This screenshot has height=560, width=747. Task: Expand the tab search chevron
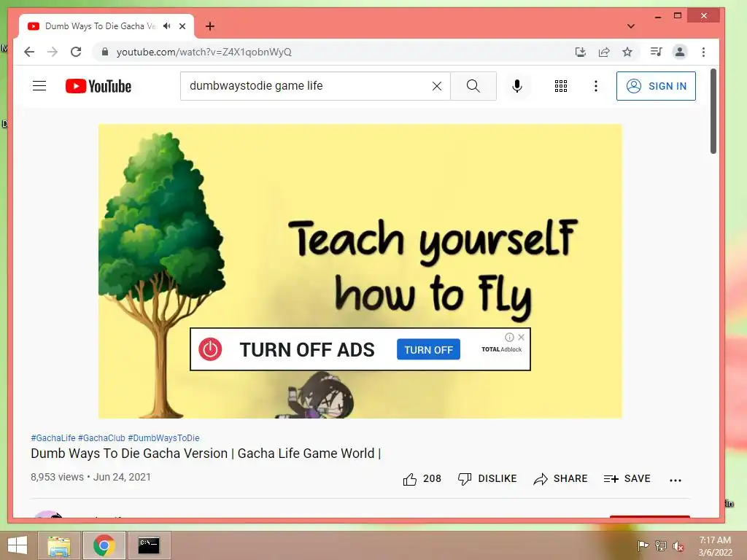click(631, 26)
